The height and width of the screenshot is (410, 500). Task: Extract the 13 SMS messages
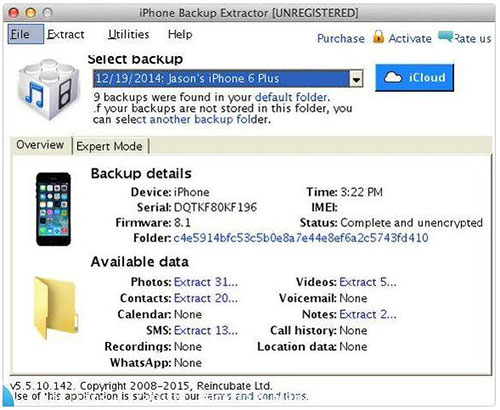tap(206, 330)
